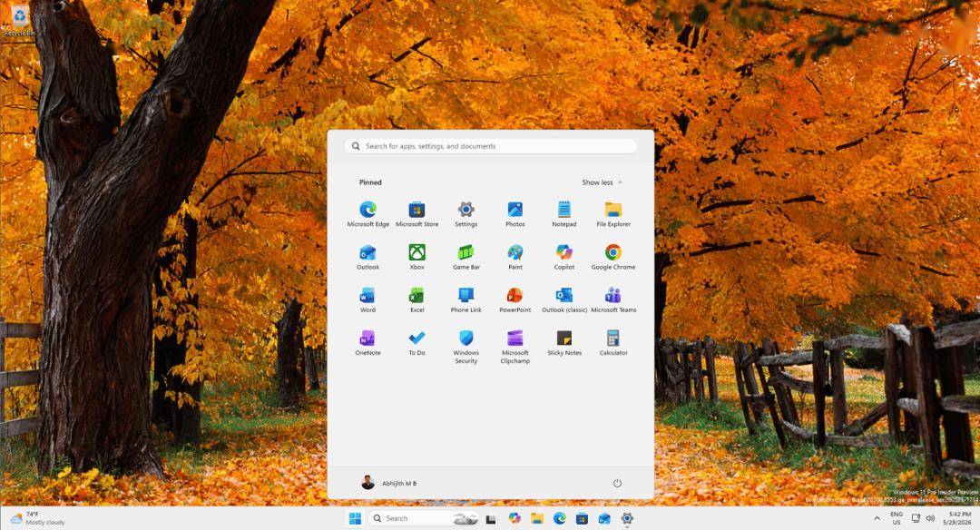This screenshot has width=980, height=530.
Task: Open OneNote from pinned apps
Action: tap(367, 343)
